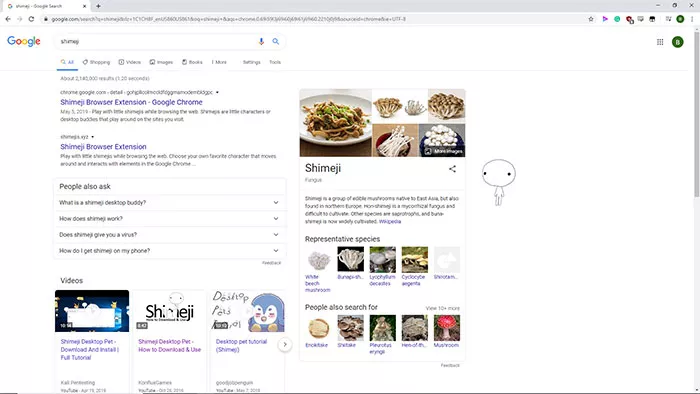This screenshot has width=700, height=394.
Task: Reload the page in the browser toolbar
Action: 31,19
